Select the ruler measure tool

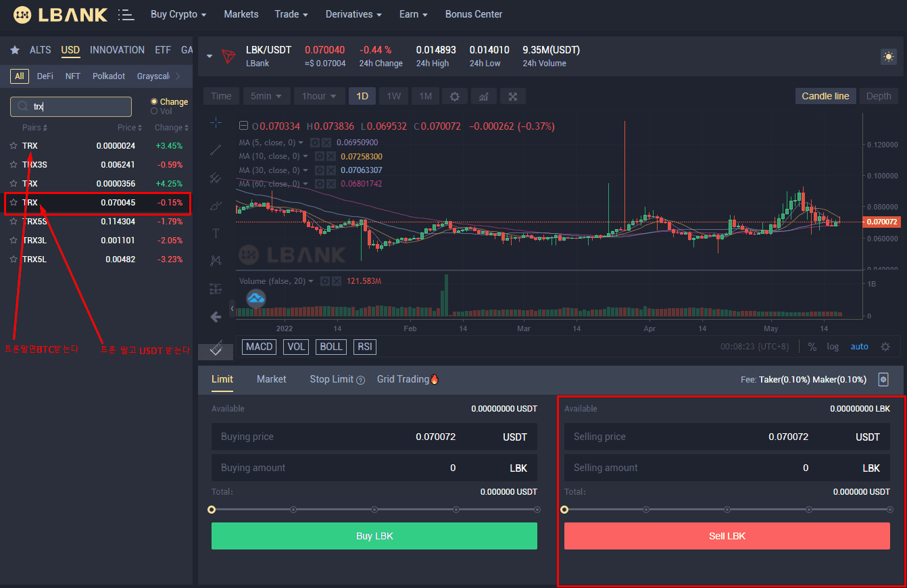click(x=216, y=348)
